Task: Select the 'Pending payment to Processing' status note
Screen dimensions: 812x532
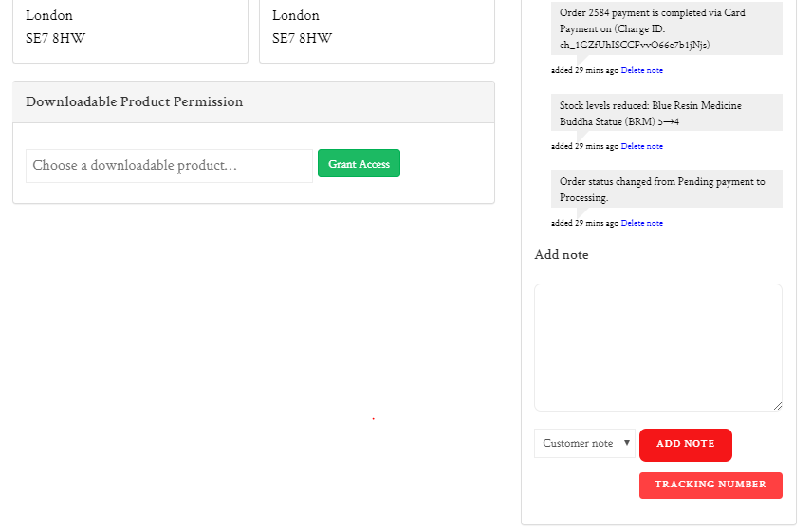Action: pos(666,189)
